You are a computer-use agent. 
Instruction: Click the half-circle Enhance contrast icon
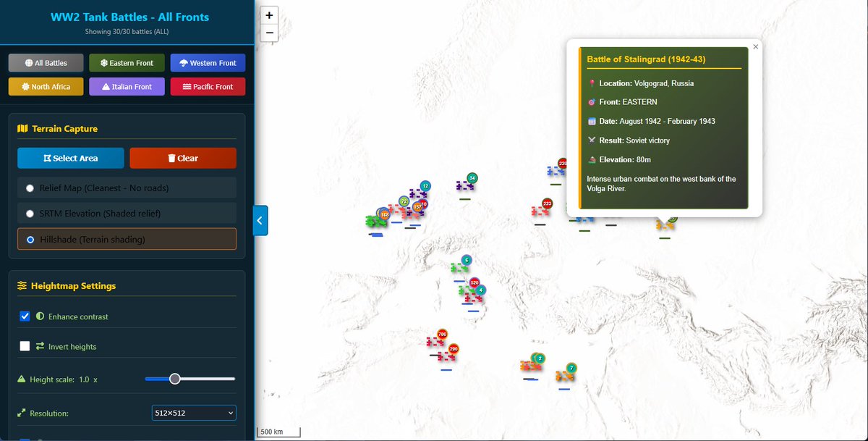tap(40, 316)
